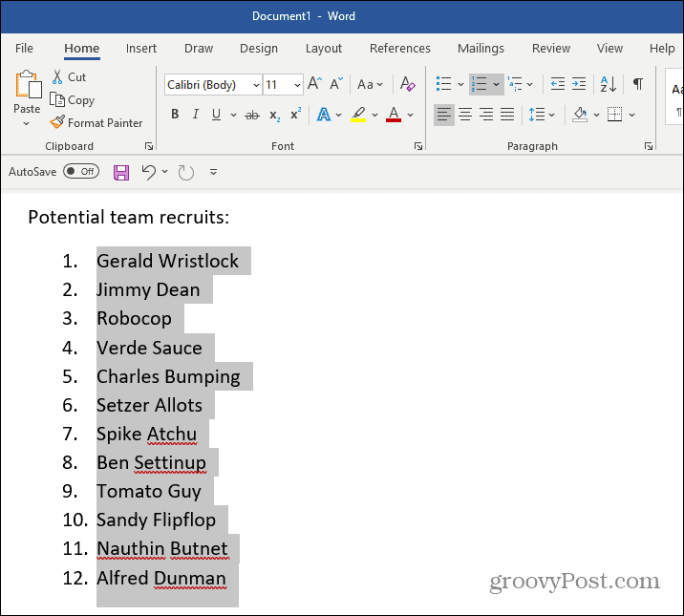684x616 pixels.
Task: Toggle the AutoSave switch
Action: point(81,172)
